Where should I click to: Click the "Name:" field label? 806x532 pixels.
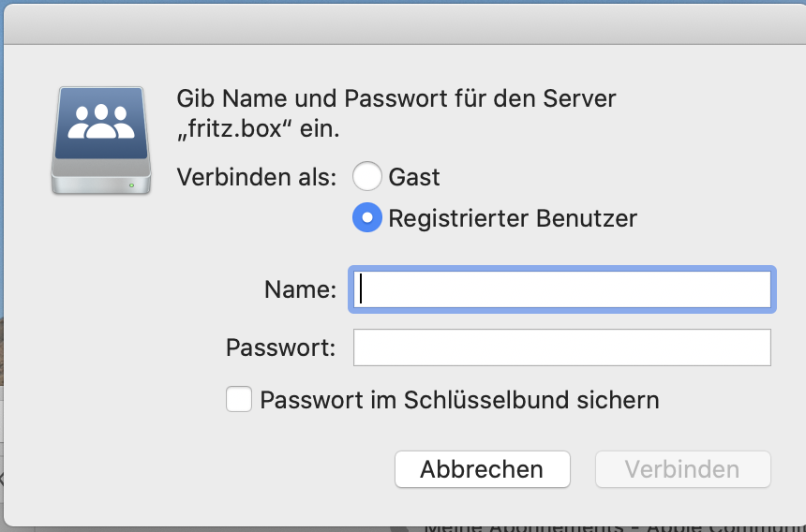[300, 289]
